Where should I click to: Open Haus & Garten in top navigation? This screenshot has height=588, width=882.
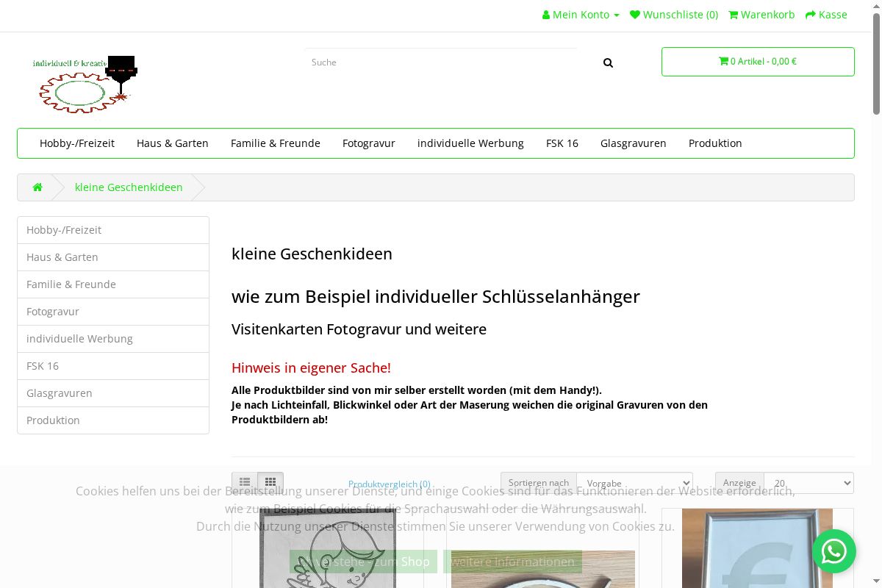(x=173, y=143)
